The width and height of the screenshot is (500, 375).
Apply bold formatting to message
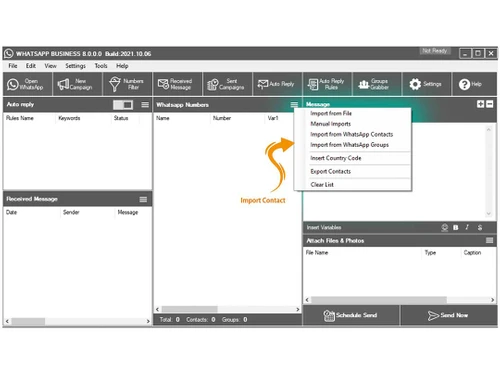(x=456, y=228)
